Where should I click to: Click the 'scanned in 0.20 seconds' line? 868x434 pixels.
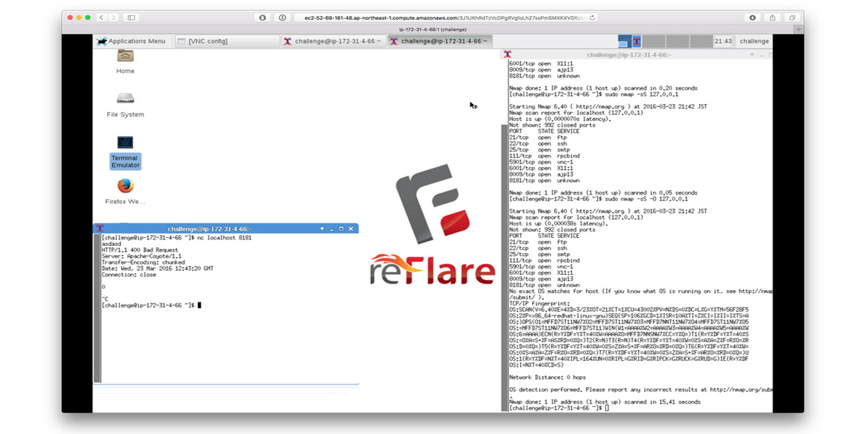pyautogui.click(x=603, y=88)
